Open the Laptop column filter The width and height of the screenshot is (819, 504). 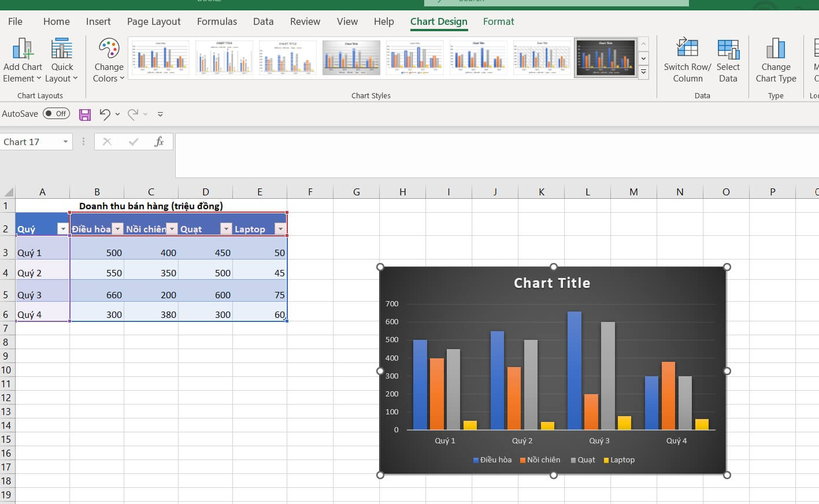pos(280,229)
